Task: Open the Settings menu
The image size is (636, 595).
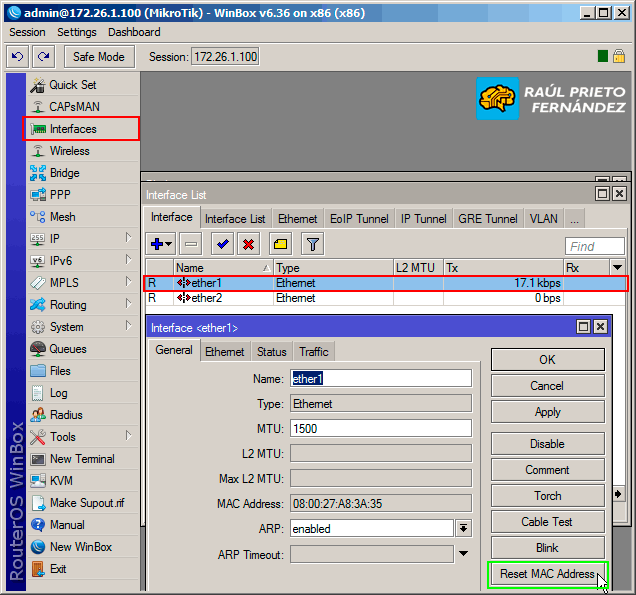Action: 77,32
